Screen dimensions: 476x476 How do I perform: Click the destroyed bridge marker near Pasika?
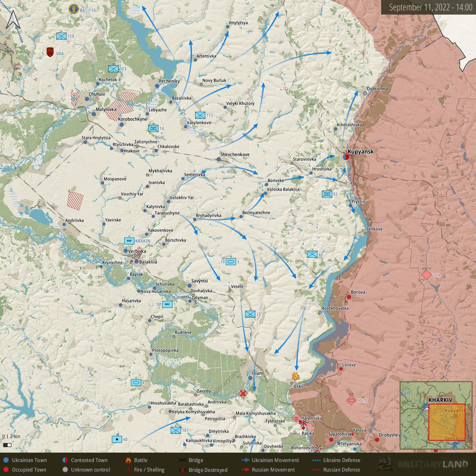303,424
